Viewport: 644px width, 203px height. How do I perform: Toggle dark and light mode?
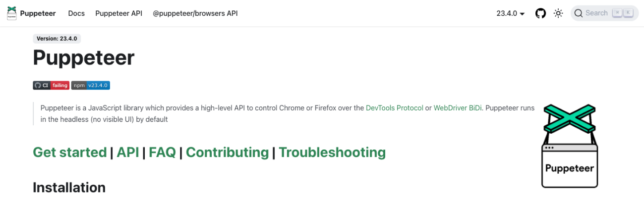558,13
